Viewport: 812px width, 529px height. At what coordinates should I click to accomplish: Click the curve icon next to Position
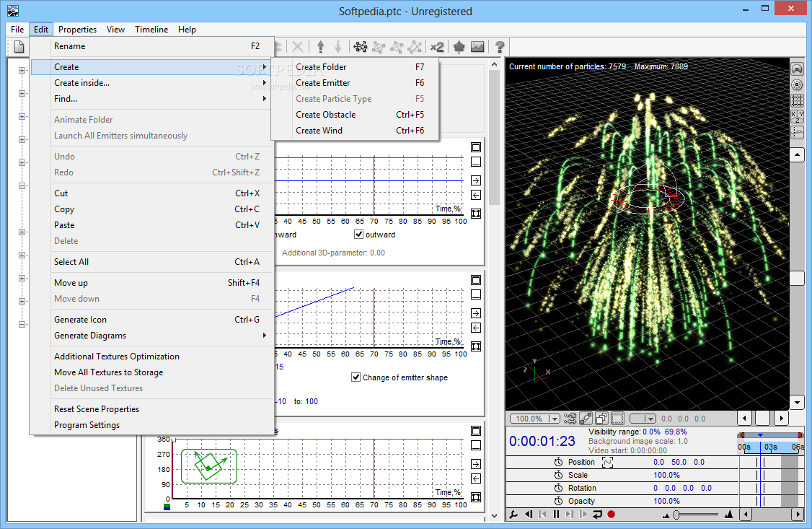pyautogui.click(x=607, y=462)
